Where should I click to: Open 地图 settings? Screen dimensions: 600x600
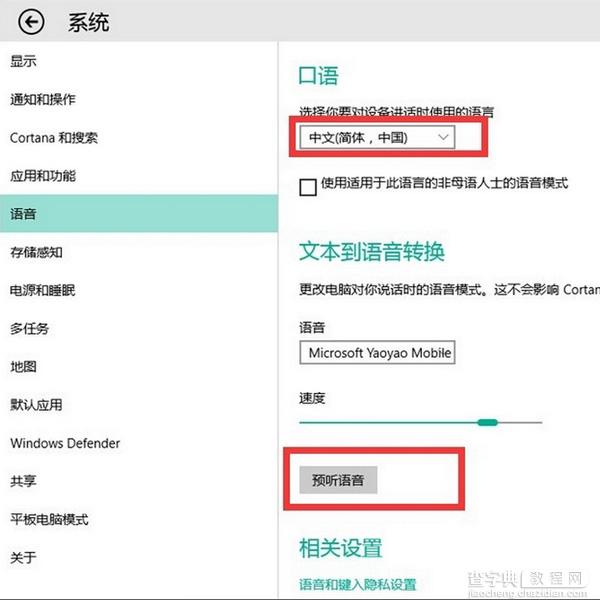coord(23,367)
